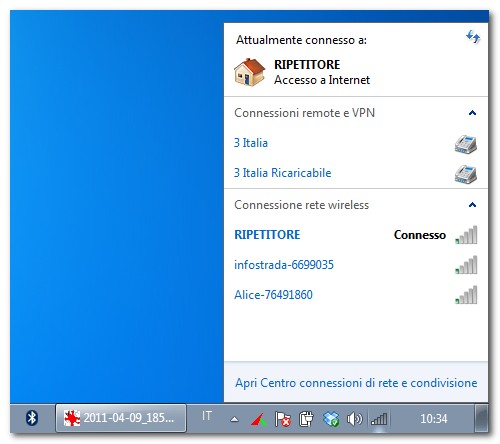Click the Action Center flag tray icon

click(282, 419)
